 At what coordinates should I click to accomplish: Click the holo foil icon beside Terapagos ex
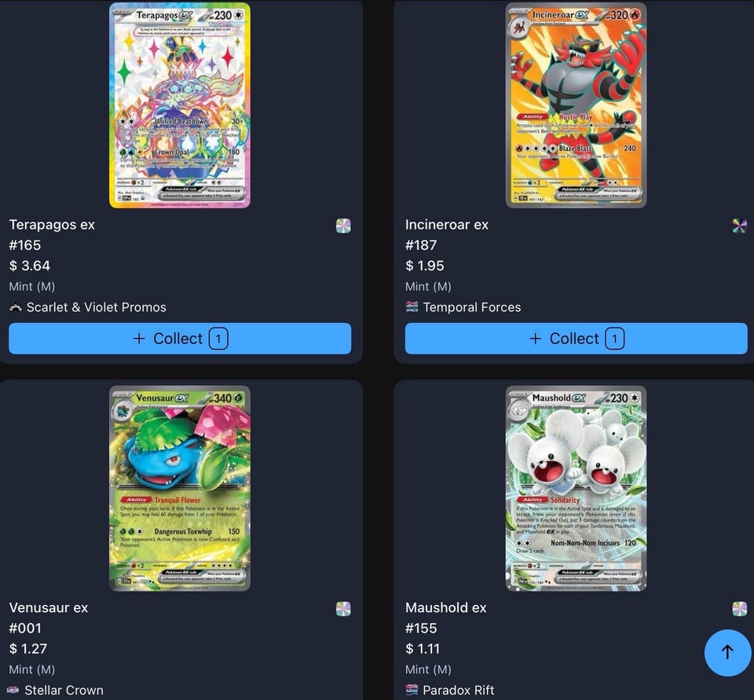tap(343, 225)
